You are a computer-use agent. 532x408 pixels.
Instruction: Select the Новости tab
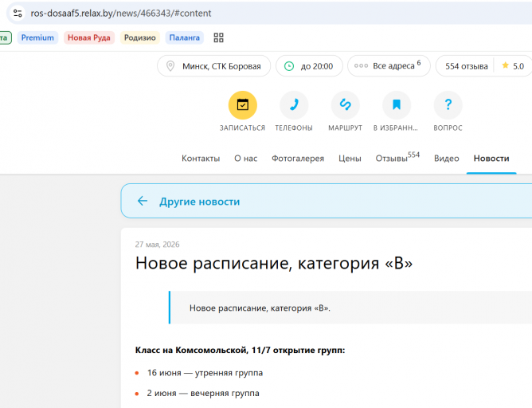point(491,159)
